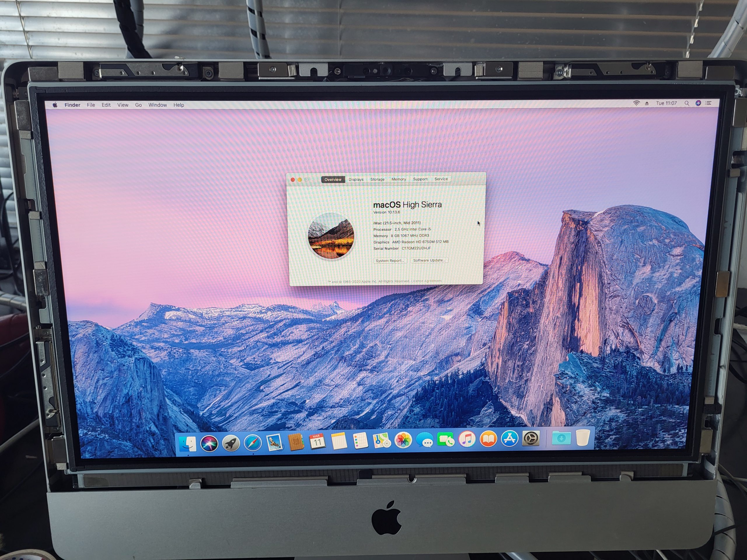Open Mail stamp icon in Dock
This screenshot has width=747, height=560.
pos(274,442)
